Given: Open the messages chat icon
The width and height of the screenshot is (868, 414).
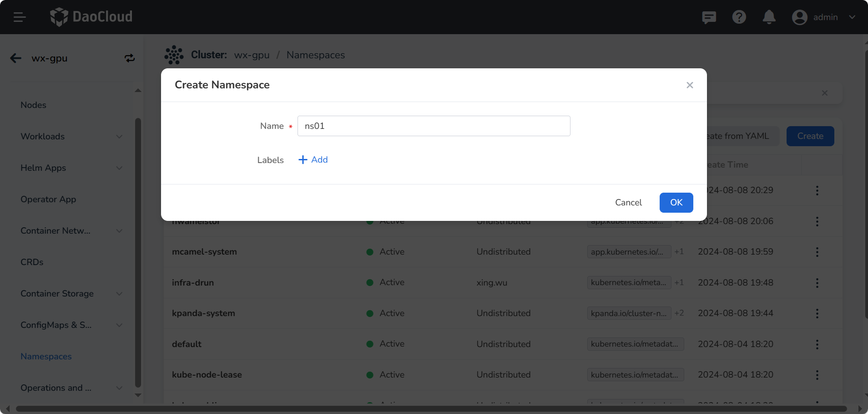Looking at the screenshot, I should pyautogui.click(x=709, y=17).
